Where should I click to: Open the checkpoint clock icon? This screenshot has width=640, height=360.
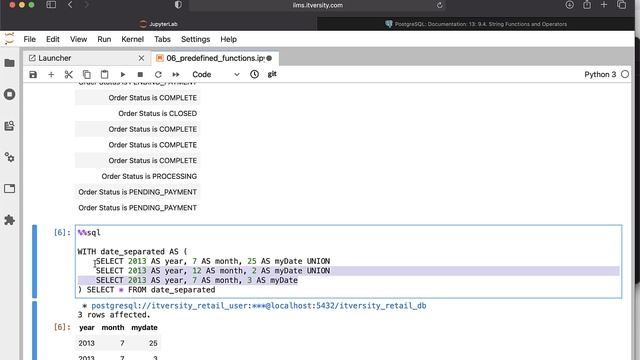pos(254,74)
